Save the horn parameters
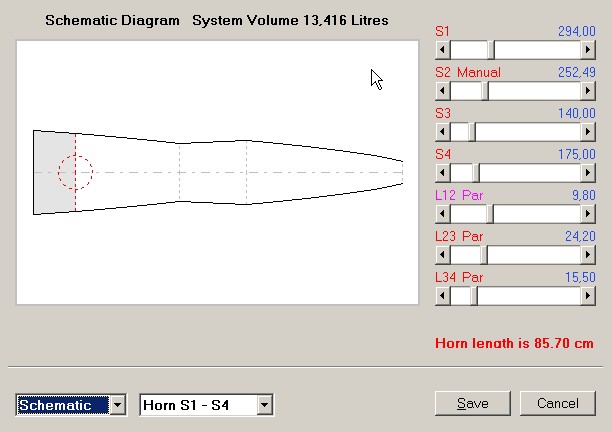 [473, 403]
